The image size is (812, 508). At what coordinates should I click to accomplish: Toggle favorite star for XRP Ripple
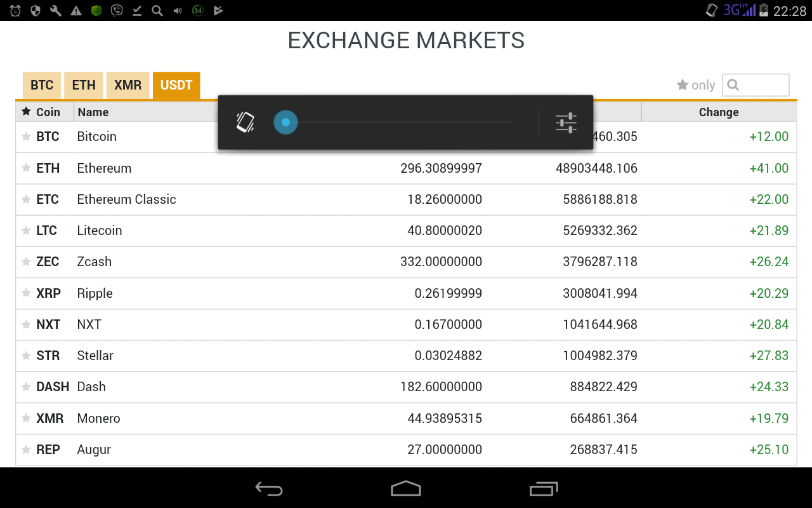(26, 293)
